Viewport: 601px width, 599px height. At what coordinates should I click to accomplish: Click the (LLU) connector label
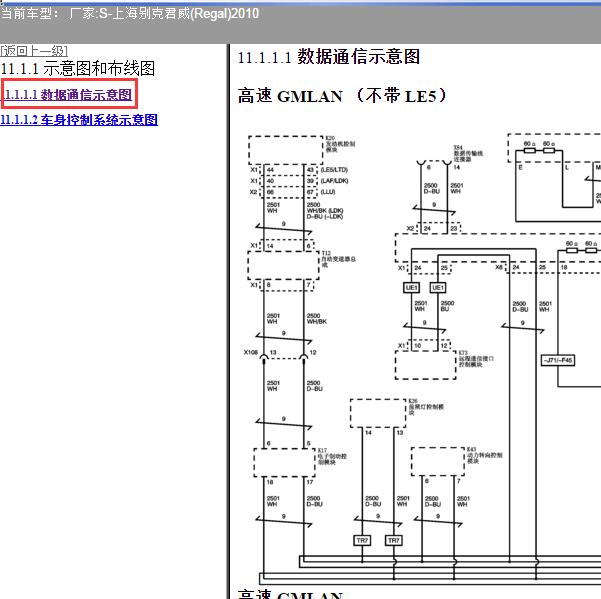coord(328,192)
